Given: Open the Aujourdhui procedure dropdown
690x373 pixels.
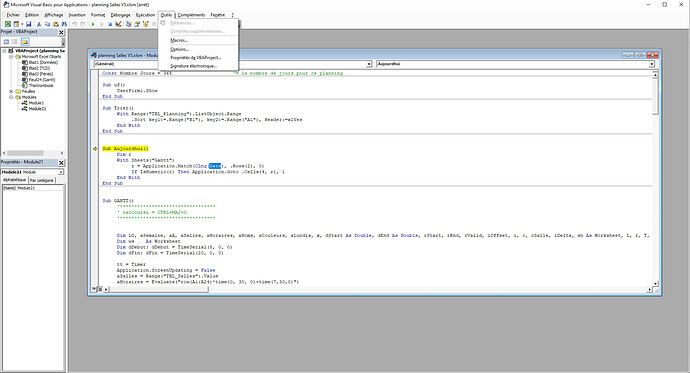Looking at the screenshot, I should click(x=652, y=64).
